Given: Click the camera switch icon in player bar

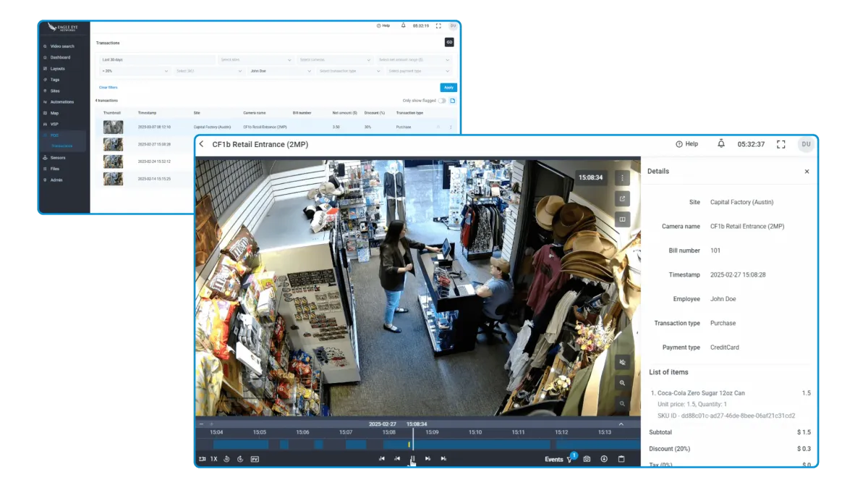Looking at the screenshot, I should (203, 459).
